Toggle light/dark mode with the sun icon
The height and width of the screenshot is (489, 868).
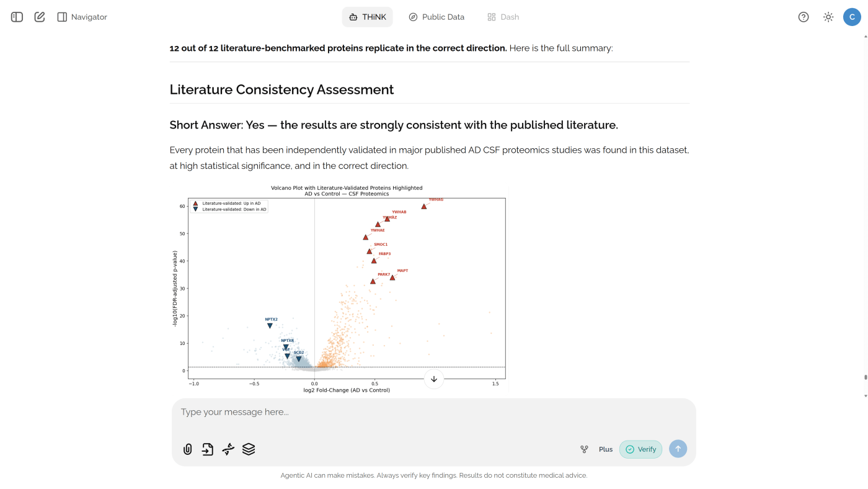(828, 16)
